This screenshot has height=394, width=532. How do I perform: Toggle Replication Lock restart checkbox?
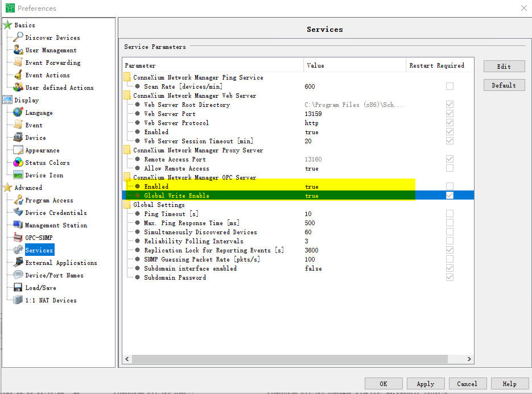[x=449, y=250]
